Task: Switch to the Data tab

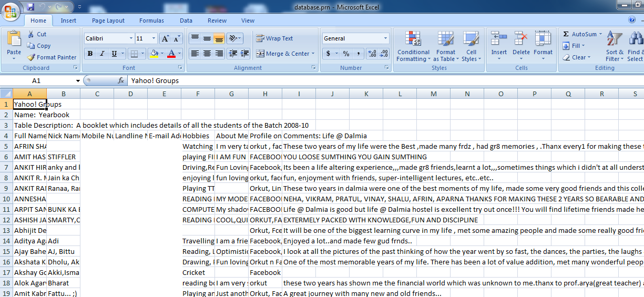Action: coord(186,21)
